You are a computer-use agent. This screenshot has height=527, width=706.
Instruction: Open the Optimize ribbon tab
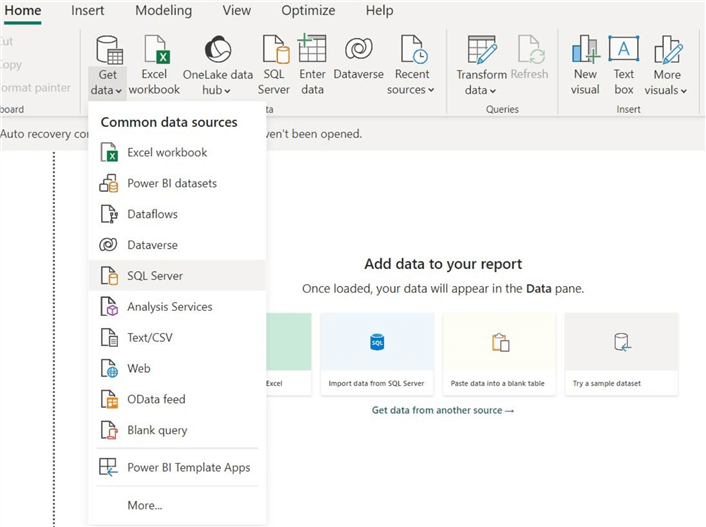point(308,10)
